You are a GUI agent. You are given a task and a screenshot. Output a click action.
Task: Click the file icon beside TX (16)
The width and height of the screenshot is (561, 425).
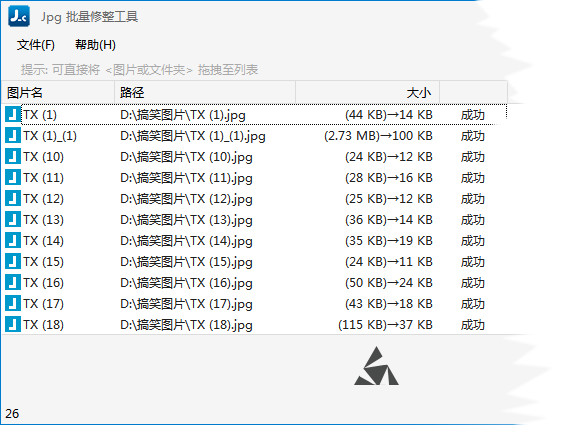coord(13,283)
